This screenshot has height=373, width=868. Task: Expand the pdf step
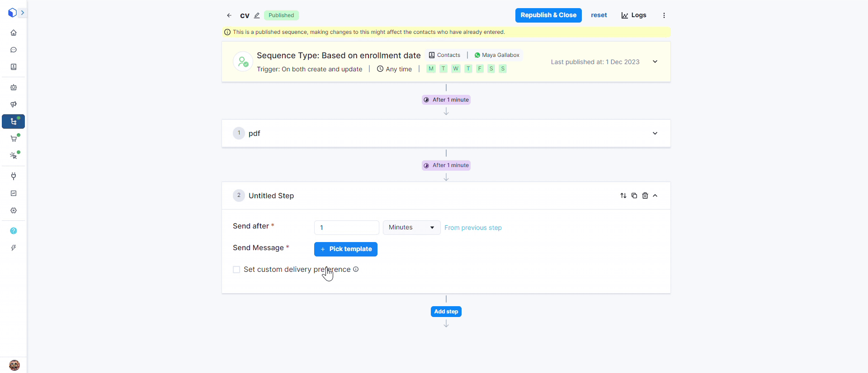(x=655, y=133)
